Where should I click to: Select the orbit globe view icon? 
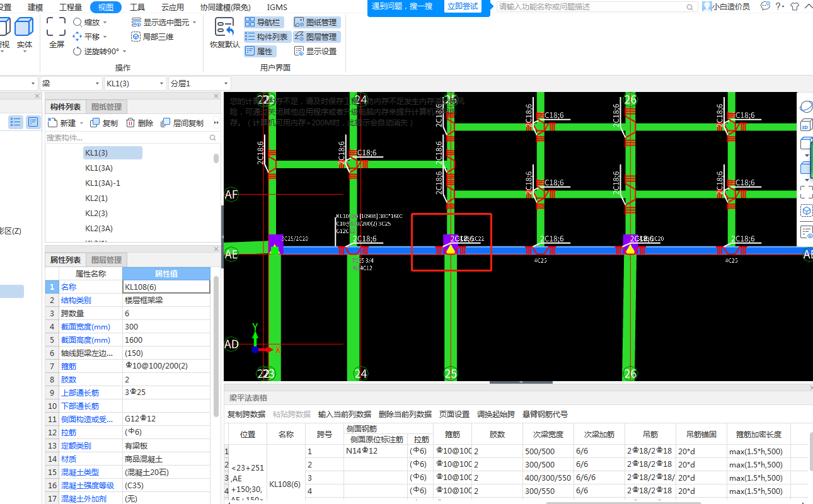point(806,106)
